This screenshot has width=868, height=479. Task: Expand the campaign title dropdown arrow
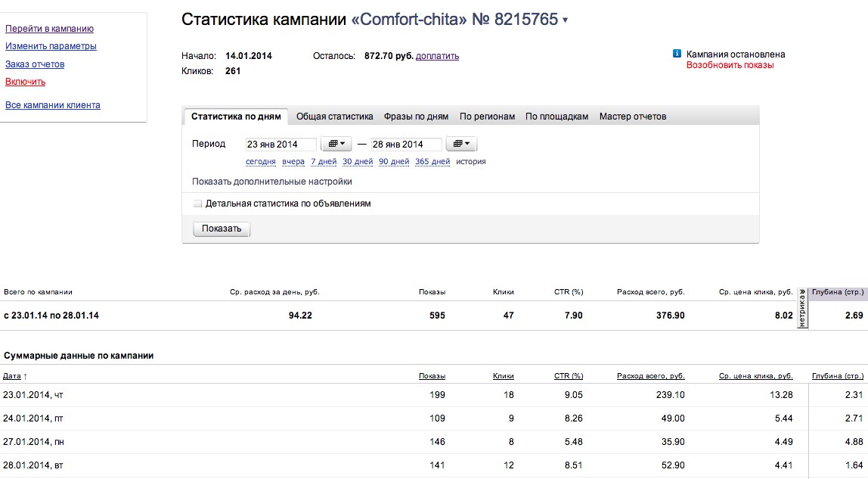pos(565,20)
